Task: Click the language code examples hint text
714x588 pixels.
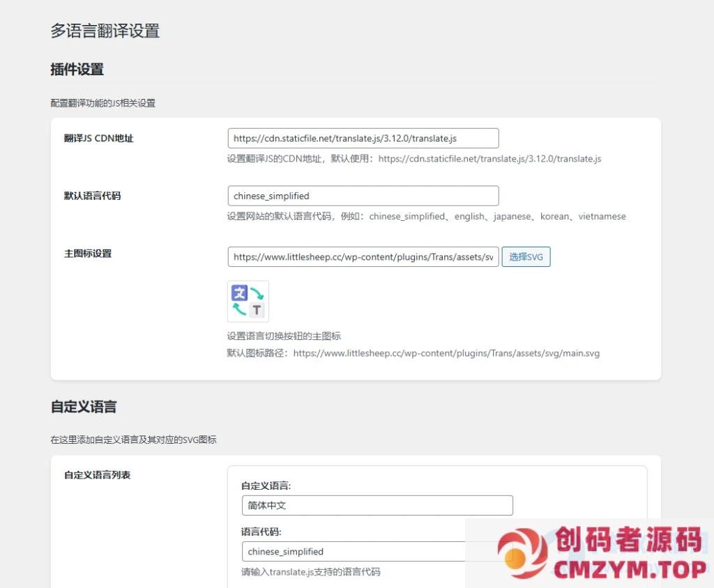Action: click(x=426, y=216)
